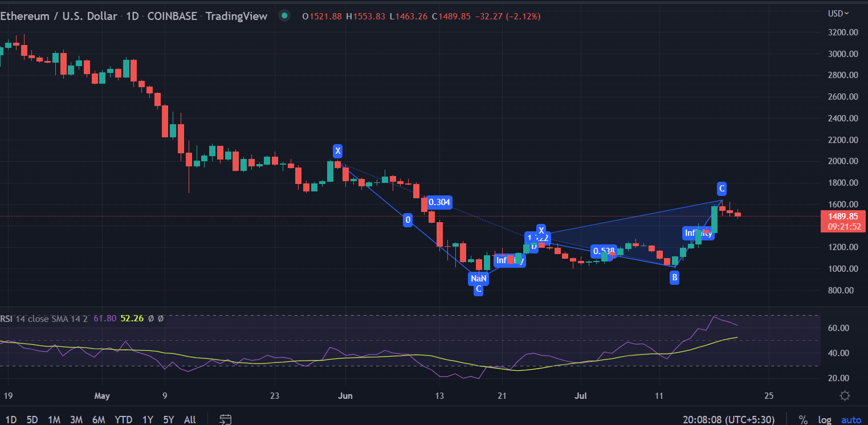The width and height of the screenshot is (868, 425).
Task: Show the All time range
Action: point(190,420)
